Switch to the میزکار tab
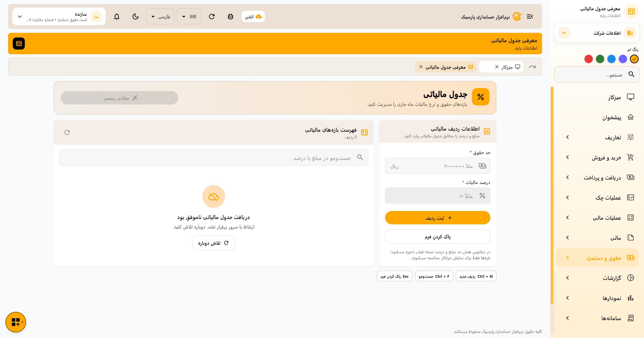 pyautogui.click(x=502, y=67)
